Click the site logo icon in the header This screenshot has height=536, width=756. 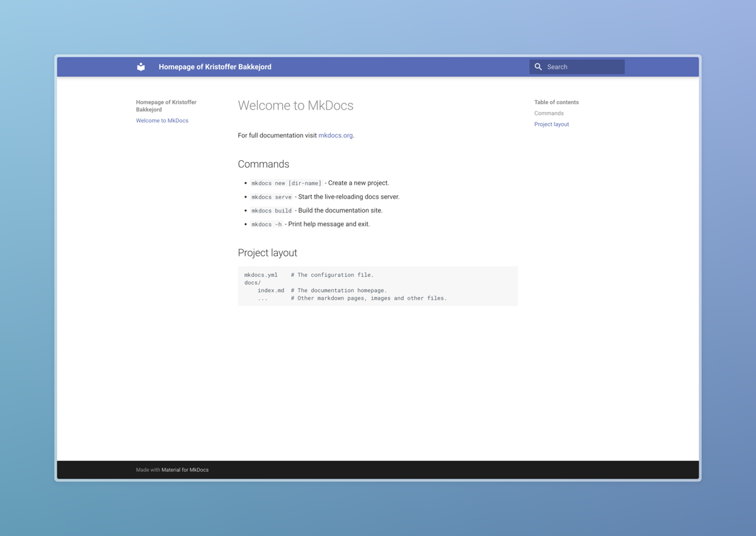(x=140, y=66)
